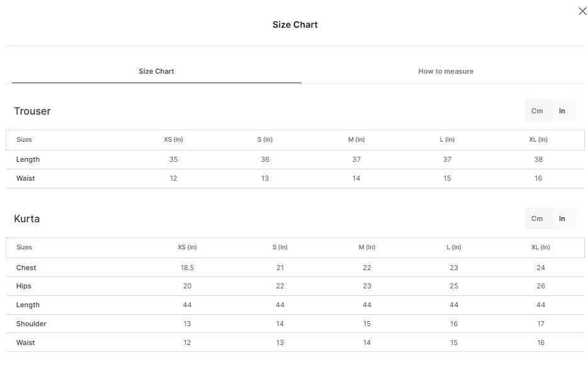588x374 pixels.
Task: Select Trouser XL (In) column header
Action: click(538, 140)
